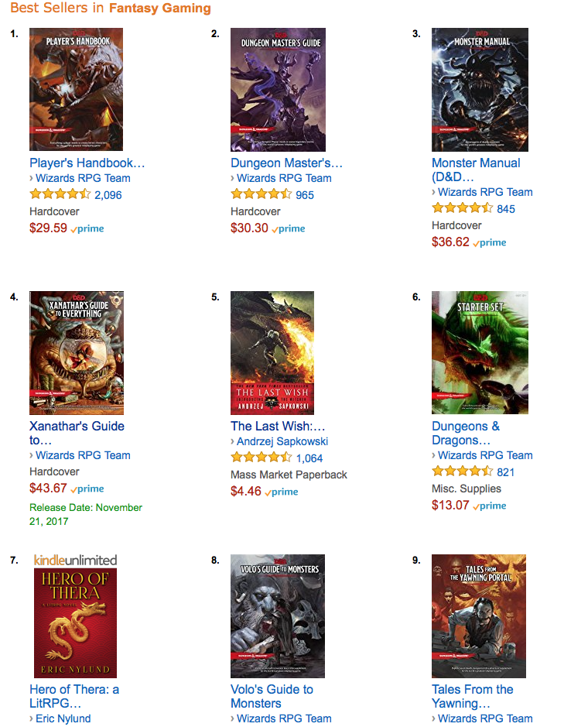Image resolution: width=588 pixels, height=727 pixels.
Task: Click star rating icons for Starter Set
Action: tap(462, 471)
